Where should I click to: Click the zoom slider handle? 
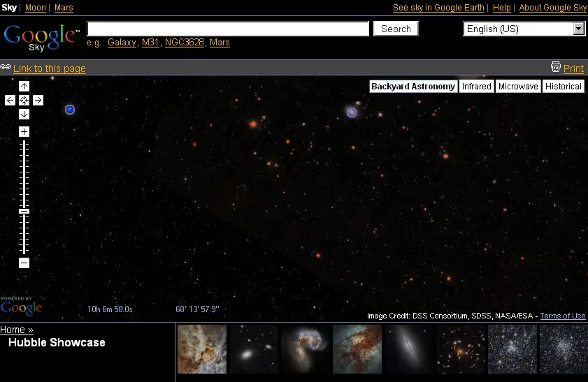tap(24, 211)
